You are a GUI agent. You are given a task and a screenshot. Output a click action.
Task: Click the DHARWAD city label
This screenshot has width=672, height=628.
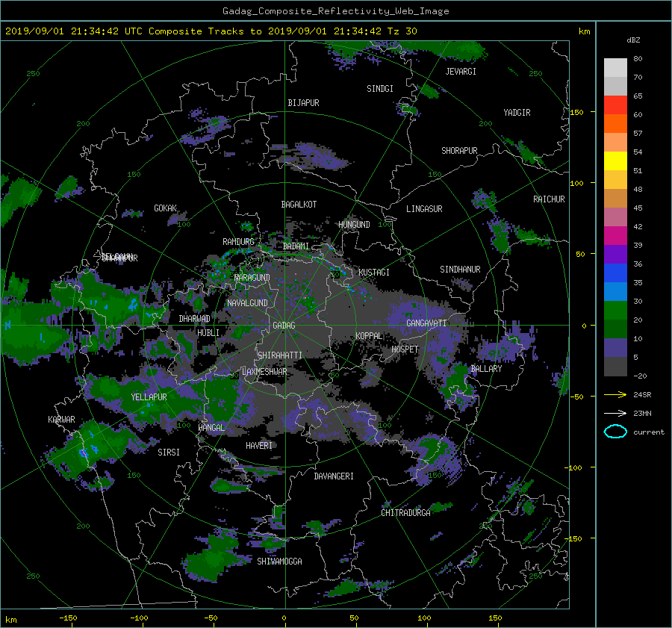(195, 319)
